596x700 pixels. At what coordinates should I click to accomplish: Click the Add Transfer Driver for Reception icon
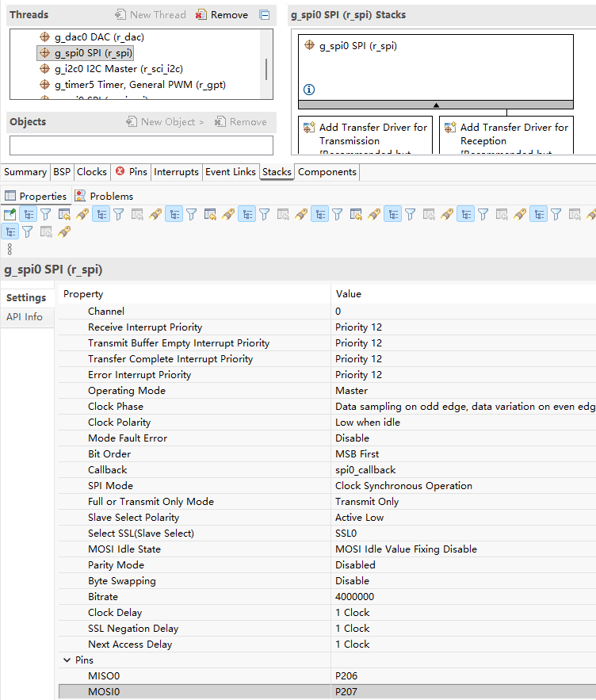click(x=450, y=128)
